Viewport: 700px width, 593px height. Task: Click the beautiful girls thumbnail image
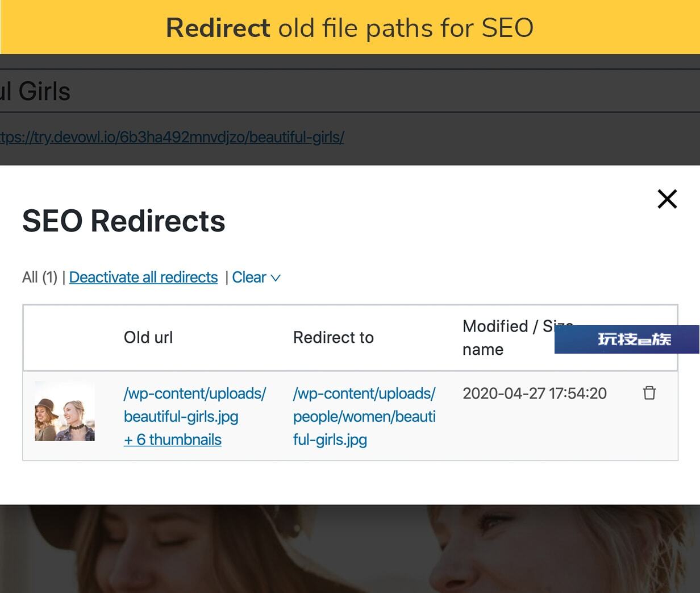(65, 411)
